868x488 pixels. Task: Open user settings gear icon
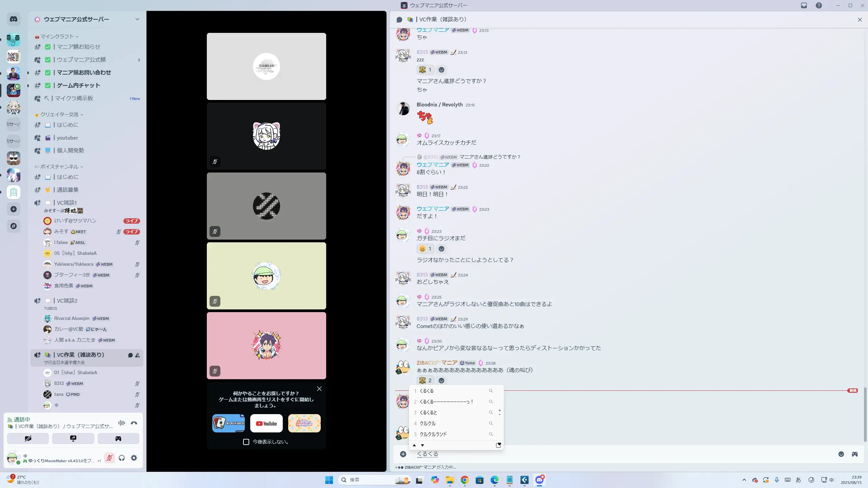pyautogui.click(x=134, y=458)
